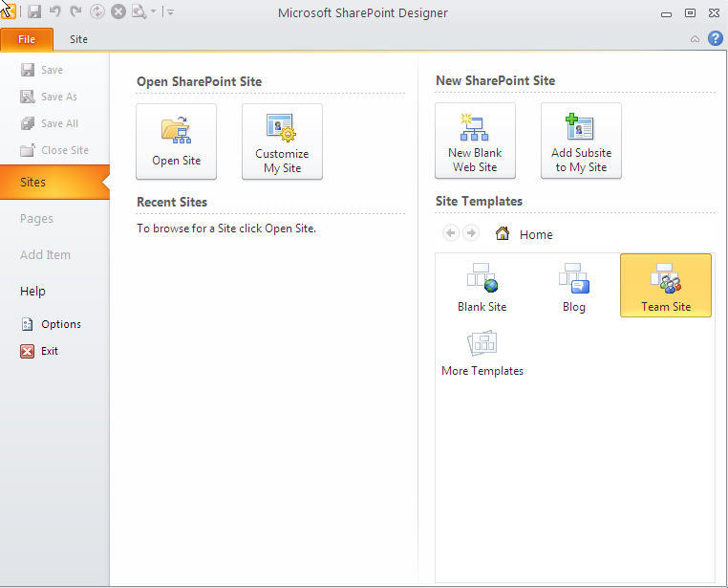This screenshot has width=728, height=588.
Task: Open Help with the blue question mark
Action: click(715, 38)
